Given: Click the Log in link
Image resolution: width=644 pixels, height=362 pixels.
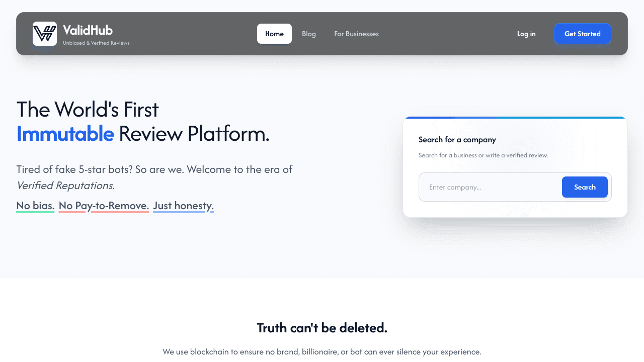Looking at the screenshot, I should tap(526, 34).
